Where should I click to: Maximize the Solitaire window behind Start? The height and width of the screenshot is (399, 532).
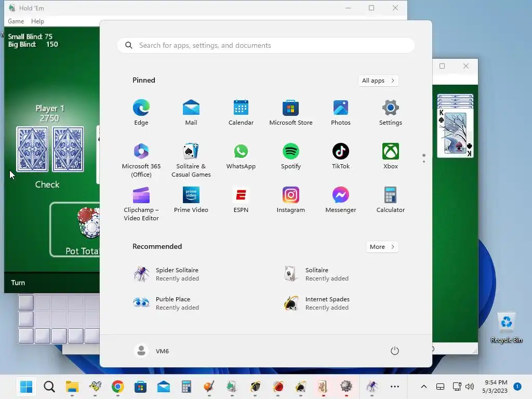pos(442,66)
